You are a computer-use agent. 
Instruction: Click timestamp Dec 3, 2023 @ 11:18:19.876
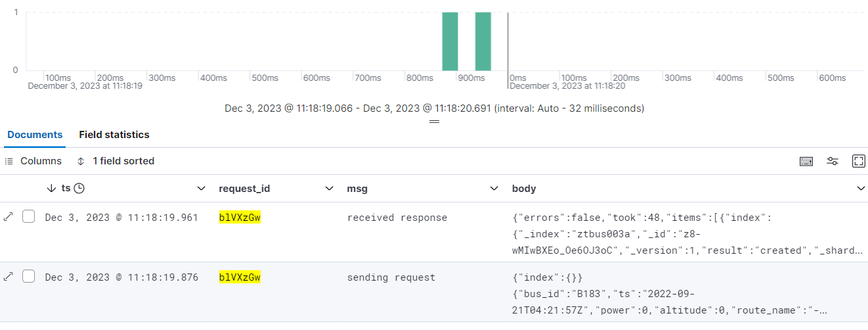(121, 277)
